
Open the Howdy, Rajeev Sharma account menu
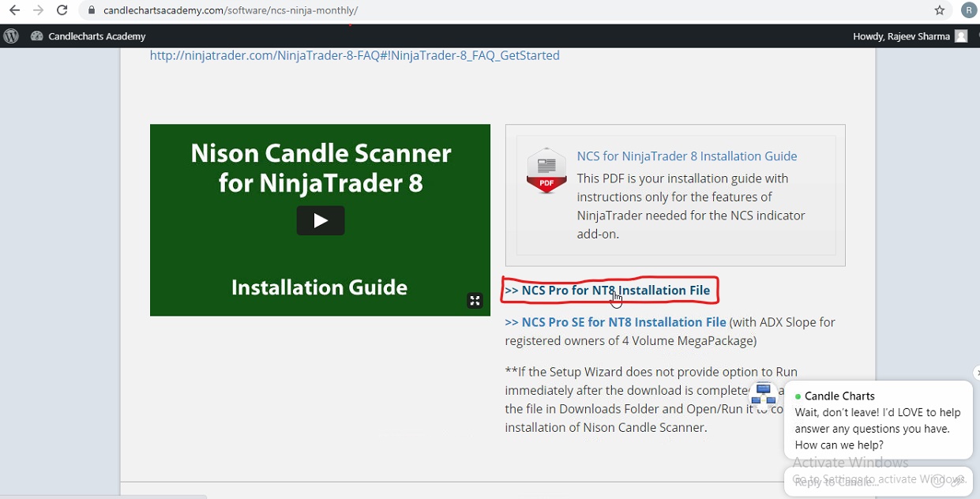pyautogui.click(x=910, y=36)
